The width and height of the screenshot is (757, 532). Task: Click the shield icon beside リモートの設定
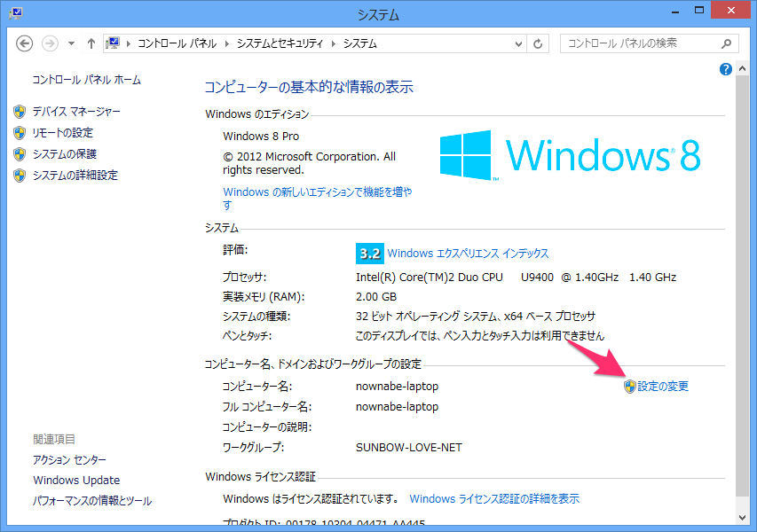(20, 133)
